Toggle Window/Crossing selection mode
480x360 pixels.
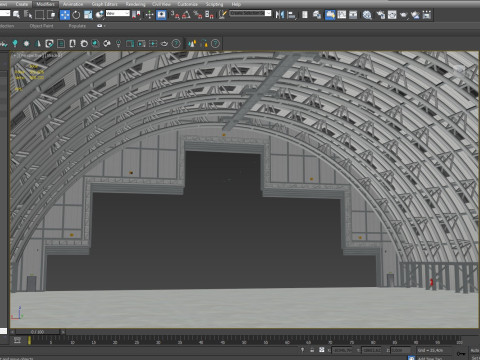51,14
